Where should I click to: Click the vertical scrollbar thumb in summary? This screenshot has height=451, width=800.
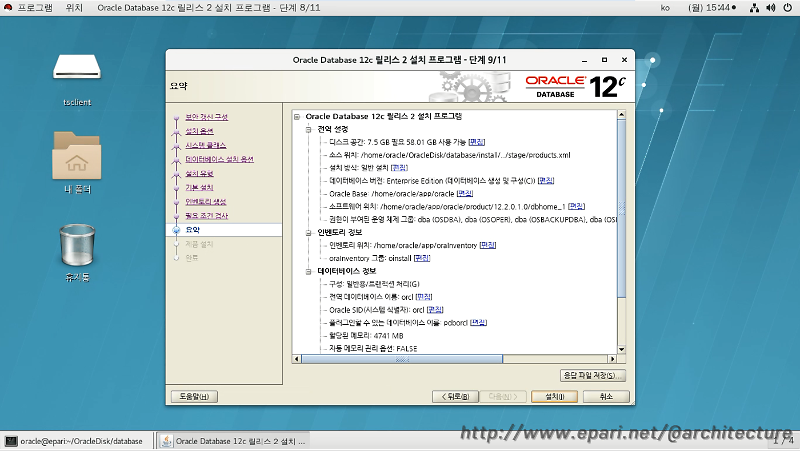tap(621, 208)
